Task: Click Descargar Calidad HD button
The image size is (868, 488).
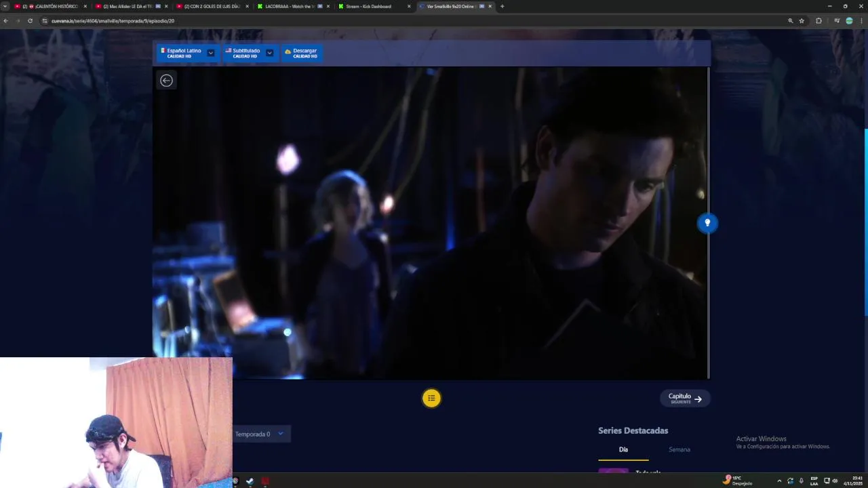Action: 301,53
